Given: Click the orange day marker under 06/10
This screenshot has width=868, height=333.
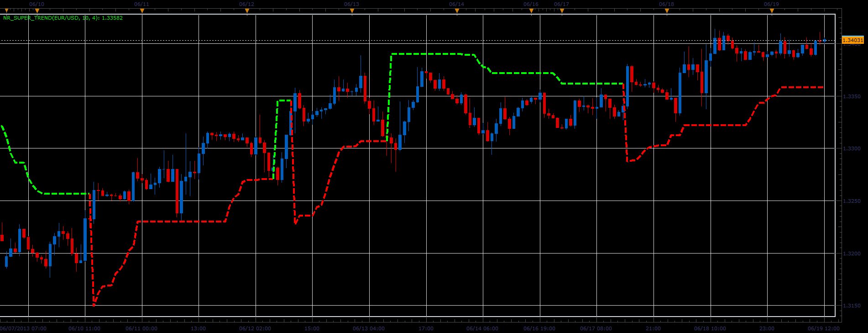Looking at the screenshot, I should tap(37, 11).
